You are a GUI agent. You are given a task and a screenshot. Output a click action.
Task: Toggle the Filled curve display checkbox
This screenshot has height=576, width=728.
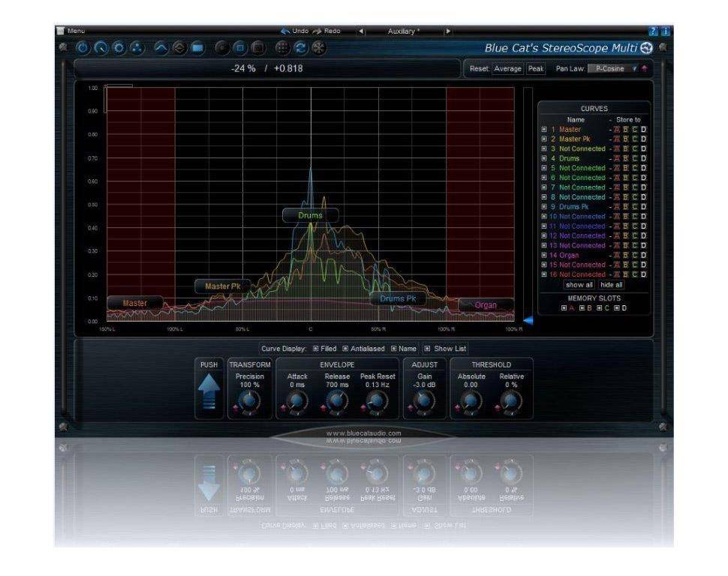click(x=316, y=349)
